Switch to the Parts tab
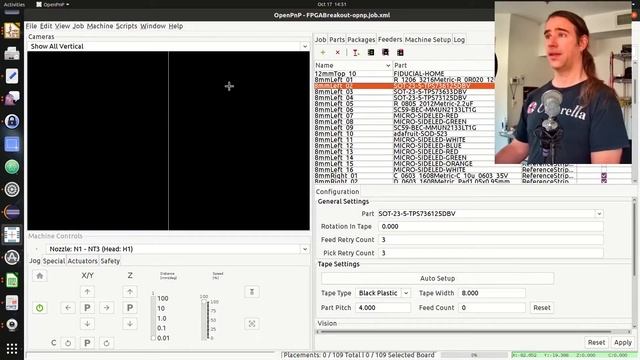Image resolution: width=640 pixels, height=360 pixels. tap(337, 40)
